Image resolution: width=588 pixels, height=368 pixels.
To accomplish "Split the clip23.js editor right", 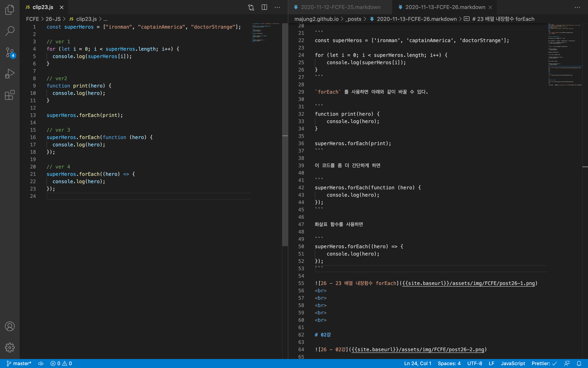I will coord(264,7).
